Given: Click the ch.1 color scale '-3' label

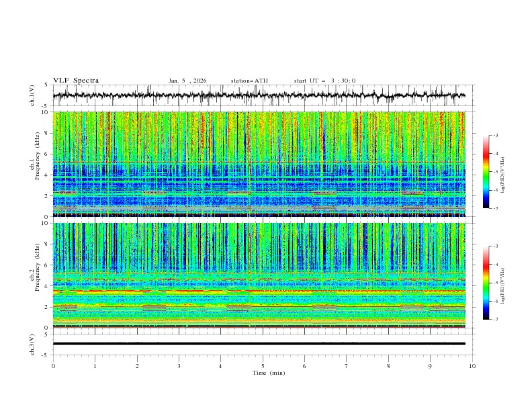Looking at the screenshot, I should tap(495, 135).
